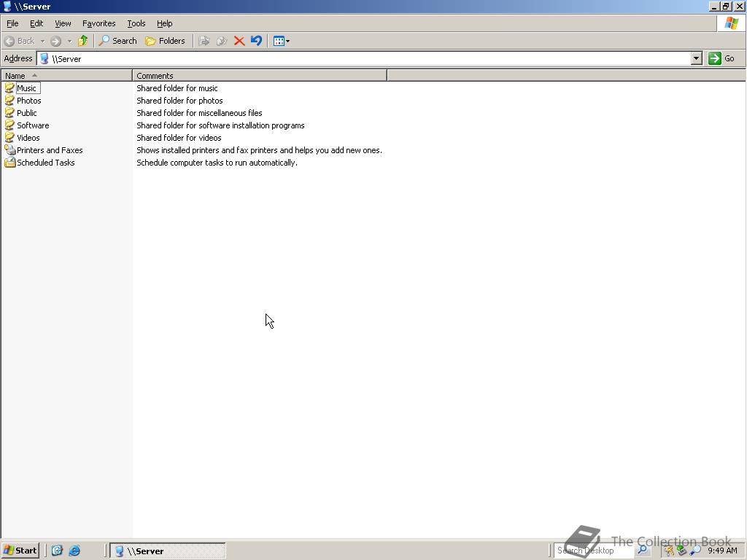Click 'Shared folder for software installation programs'

[220, 125]
